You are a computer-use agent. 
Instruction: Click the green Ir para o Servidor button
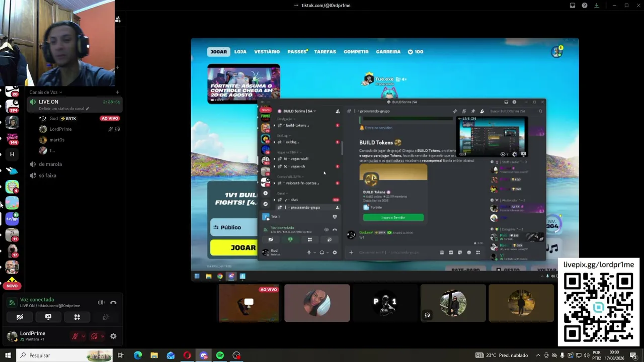(393, 217)
